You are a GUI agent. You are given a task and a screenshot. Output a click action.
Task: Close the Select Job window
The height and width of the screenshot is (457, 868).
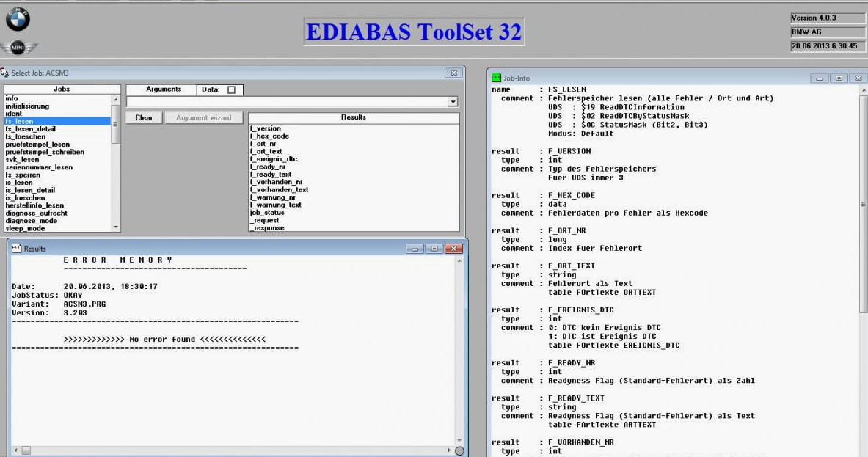click(x=453, y=73)
